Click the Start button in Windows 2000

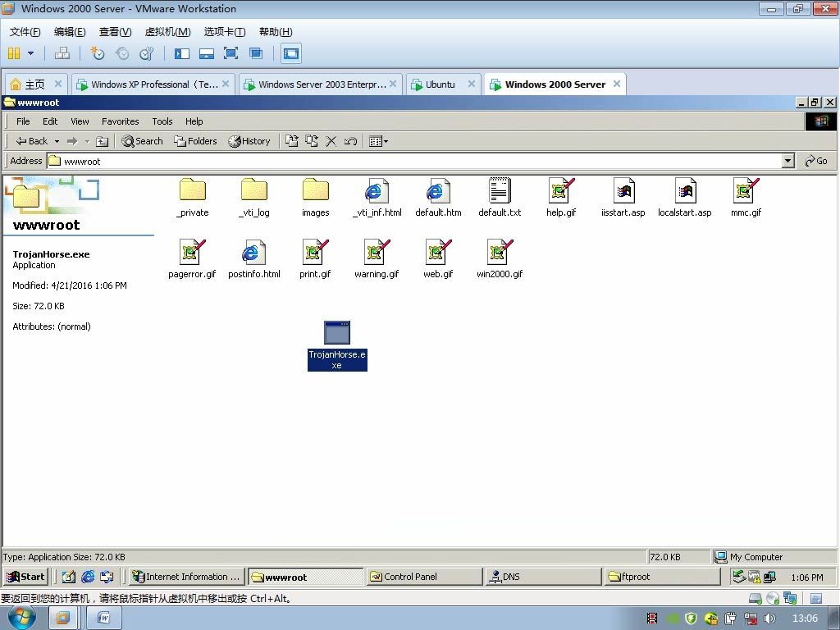[x=25, y=577]
